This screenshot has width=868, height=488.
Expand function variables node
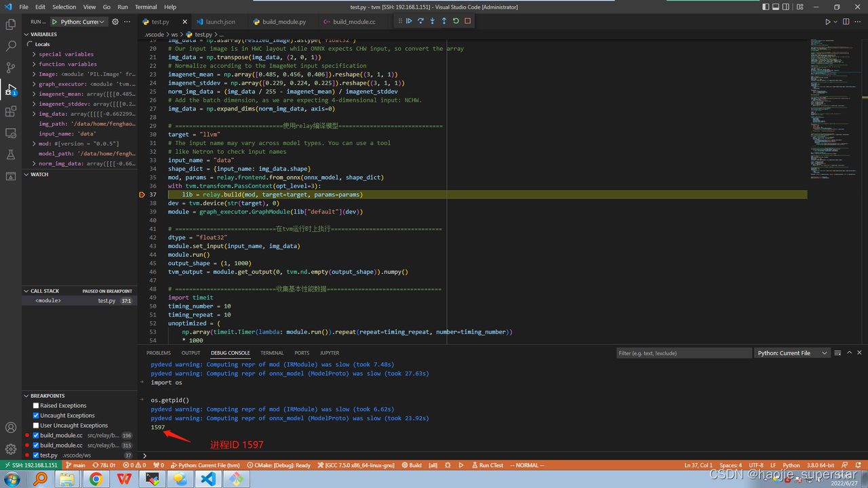tap(35, 64)
